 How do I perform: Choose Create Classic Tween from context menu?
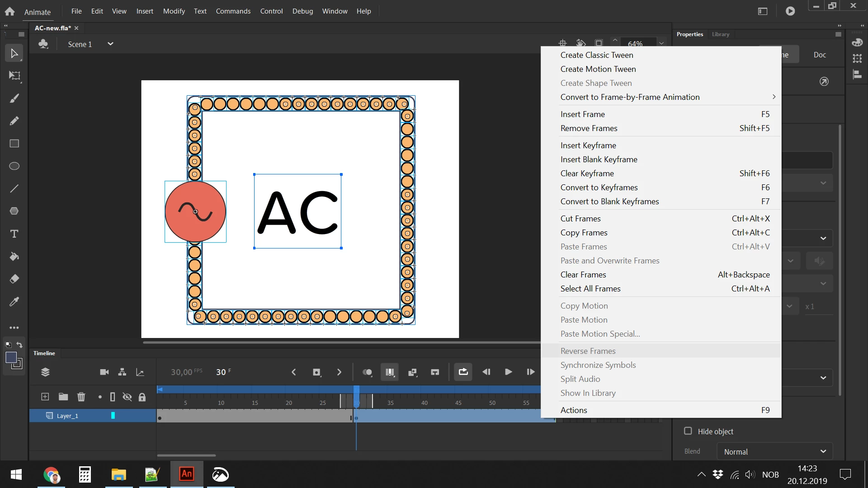coord(597,55)
